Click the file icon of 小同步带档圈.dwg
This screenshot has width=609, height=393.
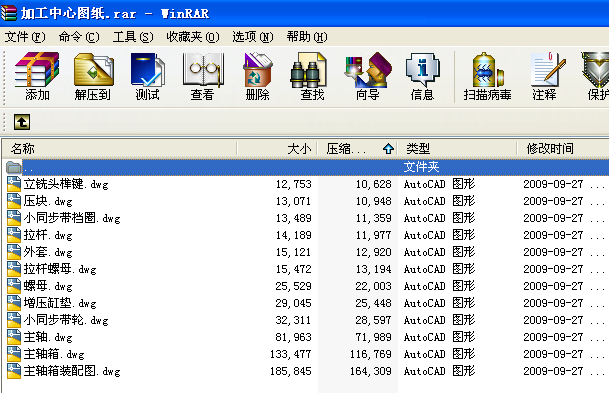click(x=14, y=218)
